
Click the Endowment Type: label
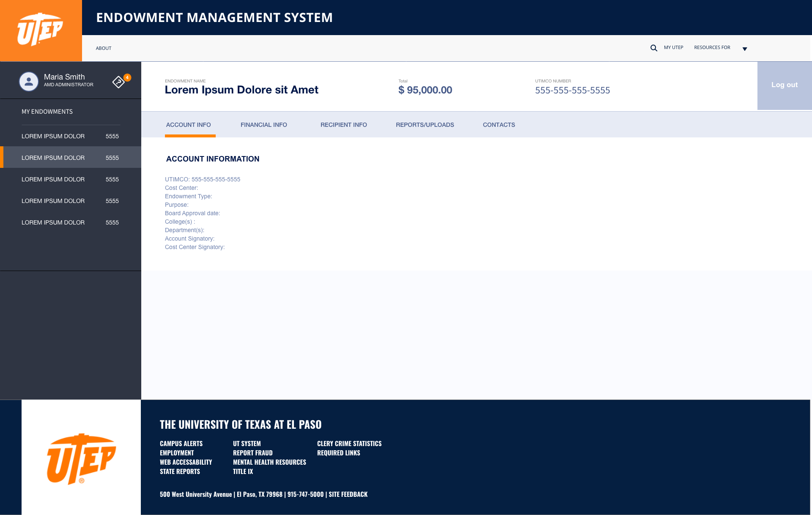pos(189,196)
